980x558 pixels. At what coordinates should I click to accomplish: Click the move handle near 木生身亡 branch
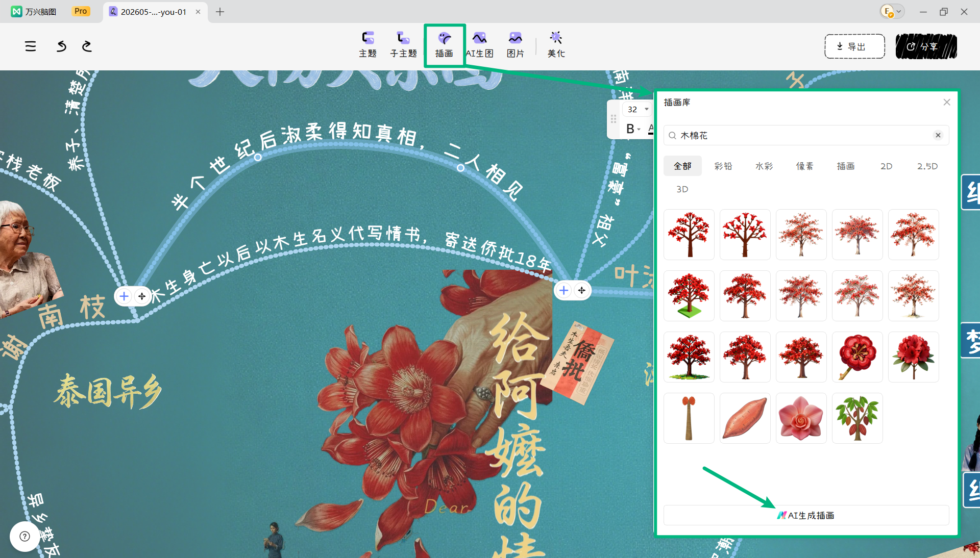coord(142,296)
